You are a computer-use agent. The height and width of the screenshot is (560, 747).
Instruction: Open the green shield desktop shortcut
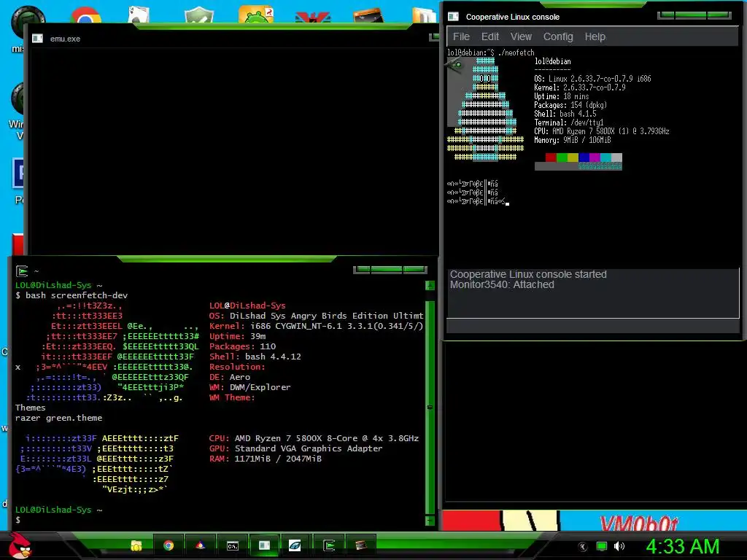pyautogui.click(x=198, y=15)
